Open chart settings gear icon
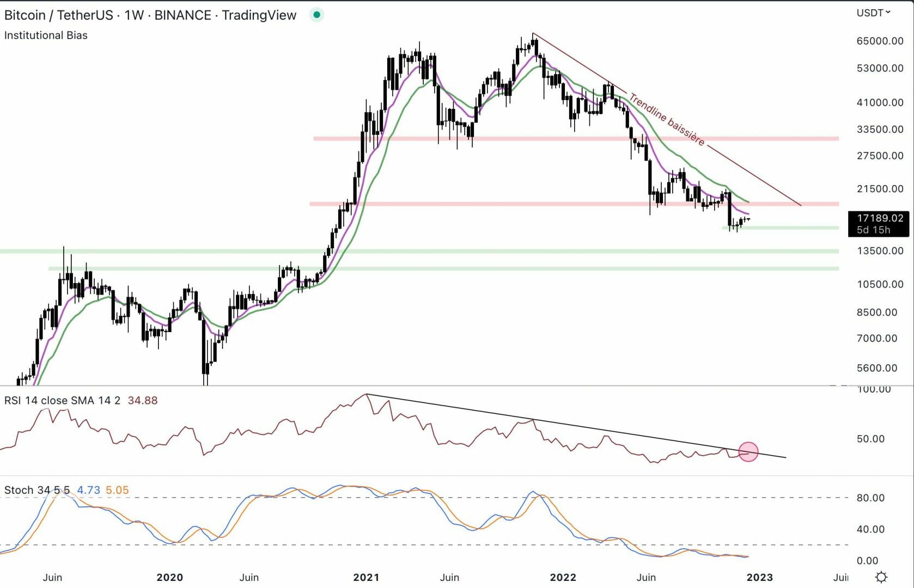The width and height of the screenshot is (914, 588). pos(881,577)
